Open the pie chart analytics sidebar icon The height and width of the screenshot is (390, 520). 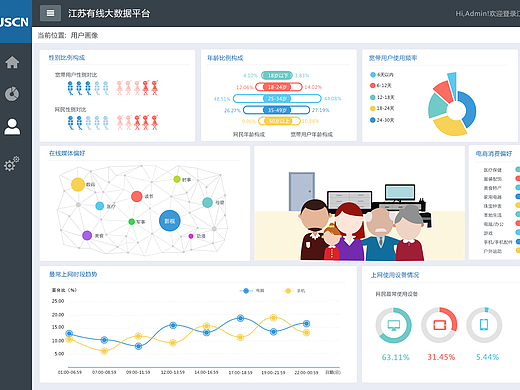(12, 94)
